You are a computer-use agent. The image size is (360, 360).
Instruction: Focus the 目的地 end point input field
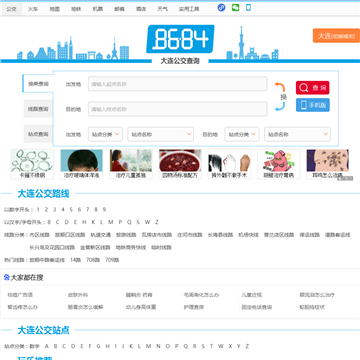click(x=178, y=109)
